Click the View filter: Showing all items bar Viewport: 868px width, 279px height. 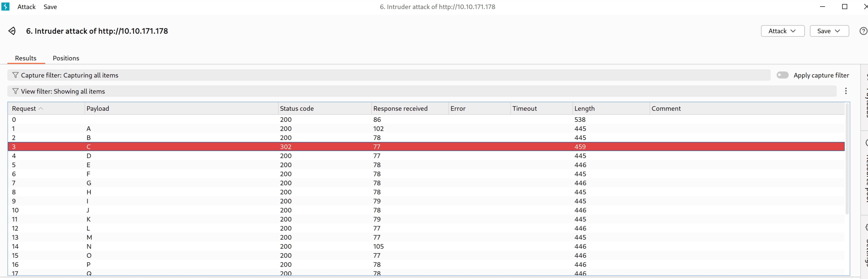(63, 92)
